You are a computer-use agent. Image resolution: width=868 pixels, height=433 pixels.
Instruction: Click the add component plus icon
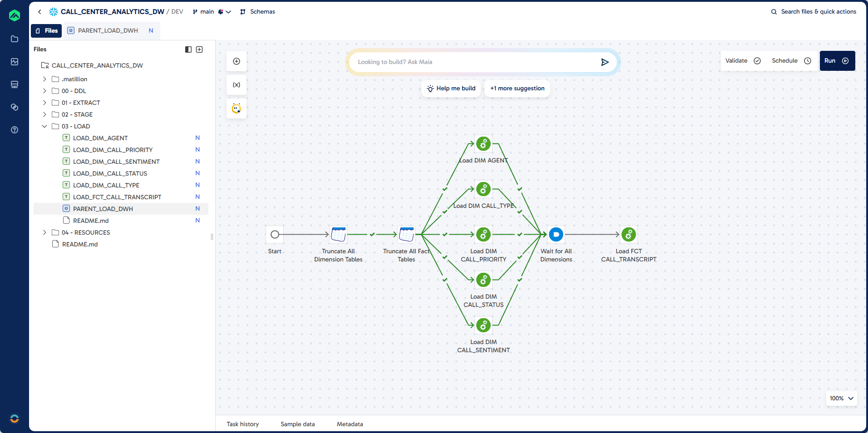(x=237, y=61)
